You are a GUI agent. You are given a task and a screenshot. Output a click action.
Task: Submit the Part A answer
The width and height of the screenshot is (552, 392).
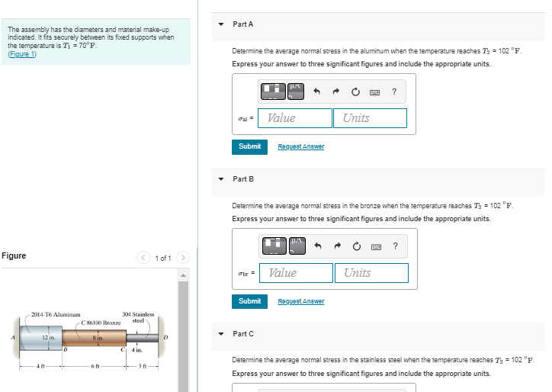click(x=249, y=147)
